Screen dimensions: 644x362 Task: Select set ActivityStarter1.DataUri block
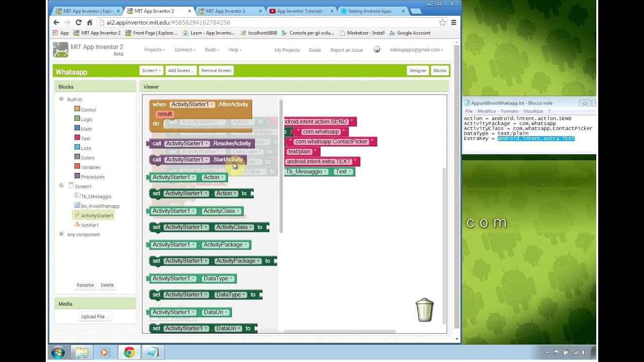tap(203, 328)
